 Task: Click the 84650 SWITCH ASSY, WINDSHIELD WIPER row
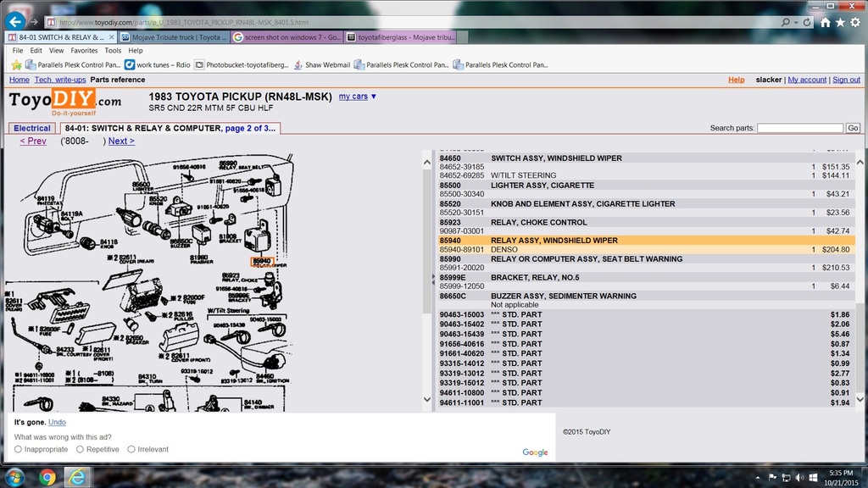pyautogui.click(x=647, y=158)
